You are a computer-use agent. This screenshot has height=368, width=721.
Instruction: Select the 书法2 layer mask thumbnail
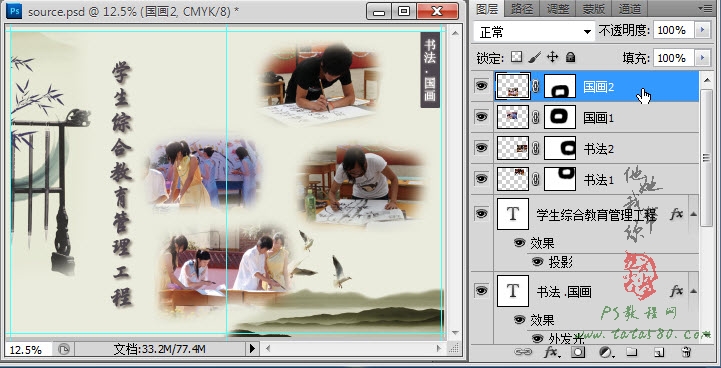(560, 148)
